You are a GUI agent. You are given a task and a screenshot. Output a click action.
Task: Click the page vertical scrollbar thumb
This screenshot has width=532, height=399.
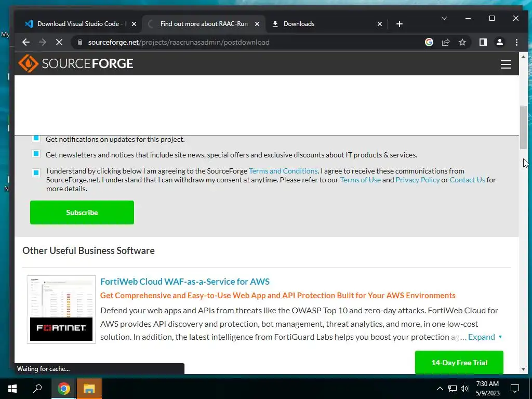(x=524, y=127)
